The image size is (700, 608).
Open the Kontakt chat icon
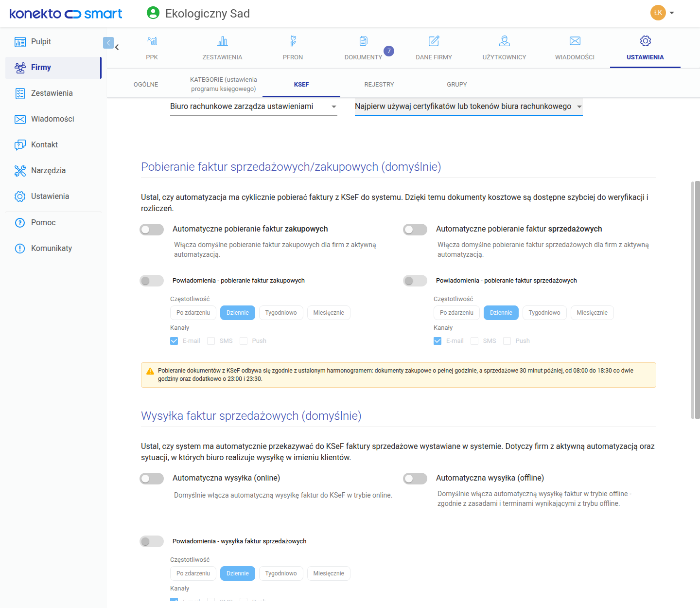[x=20, y=145]
